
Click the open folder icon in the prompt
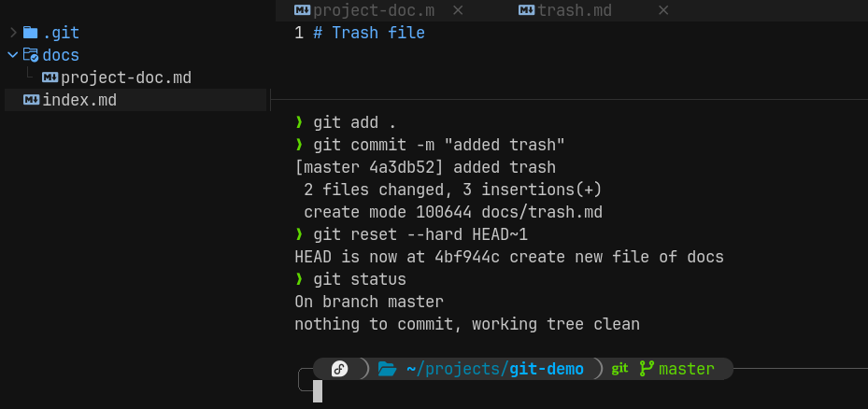387,369
